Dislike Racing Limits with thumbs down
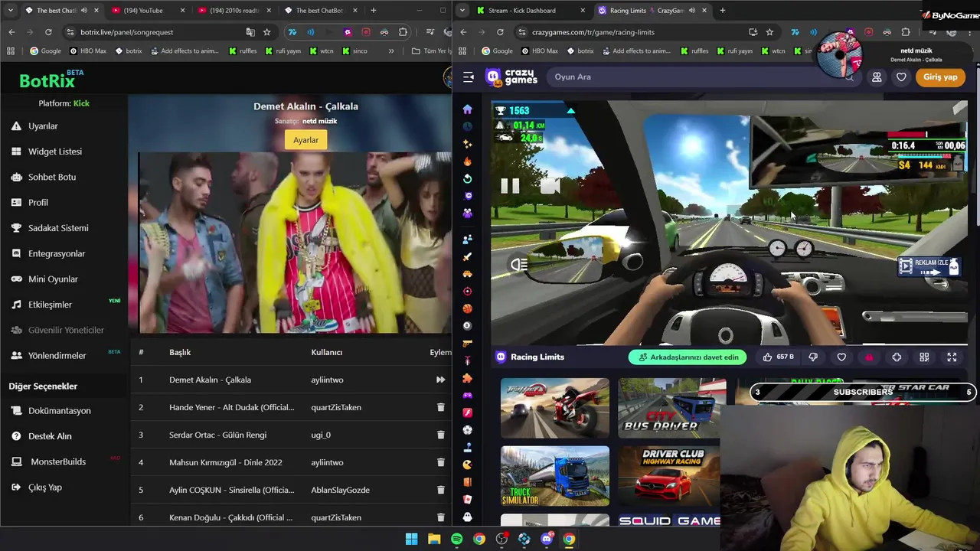This screenshot has height=551, width=980. [813, 357]
